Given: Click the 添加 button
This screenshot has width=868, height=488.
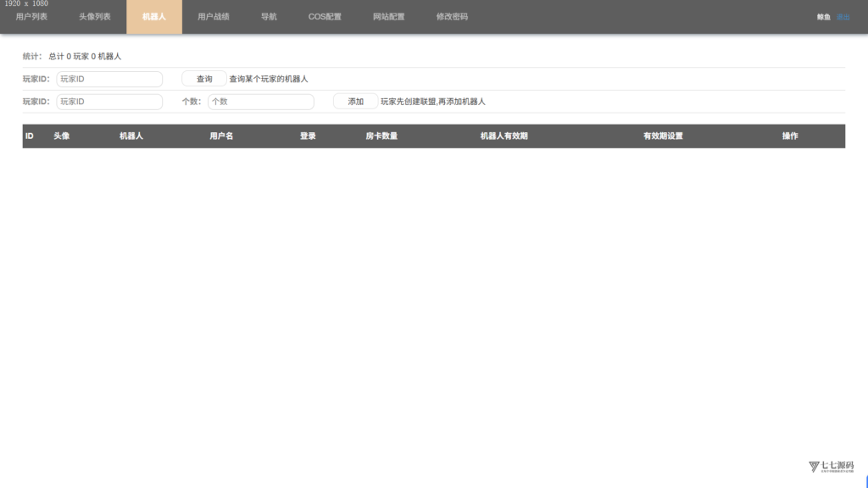Looking at the screenshot, I should click(355, 102).
